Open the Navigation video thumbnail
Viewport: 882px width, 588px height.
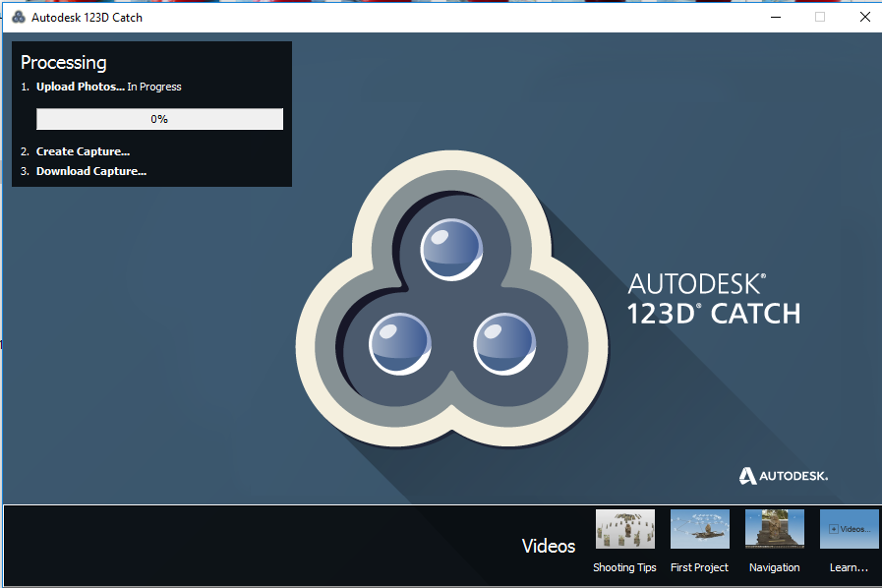click(x=775, y=529)
